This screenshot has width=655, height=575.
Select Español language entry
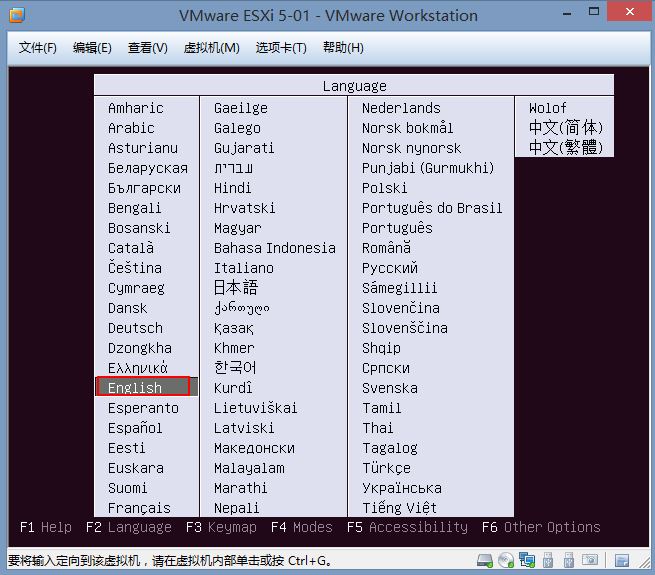point(135,428)
